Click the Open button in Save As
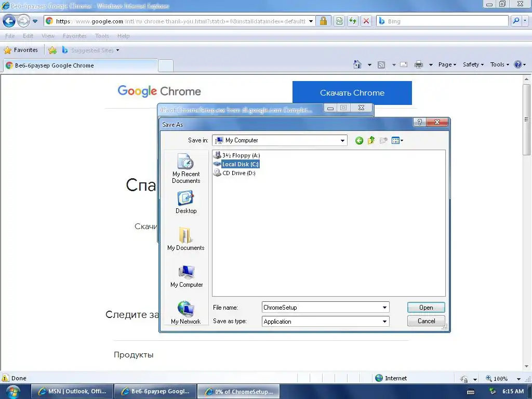This screenshot has width=532, height=399. point(426,308)
